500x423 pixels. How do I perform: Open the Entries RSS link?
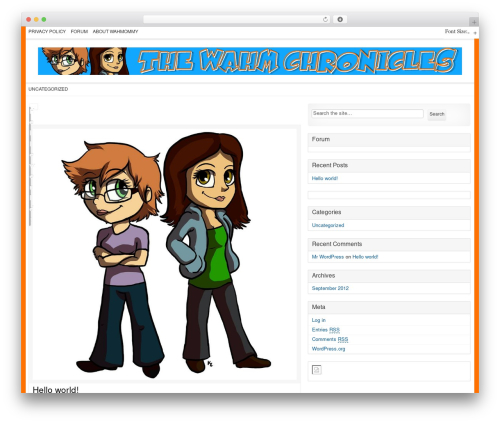[326, 330]
